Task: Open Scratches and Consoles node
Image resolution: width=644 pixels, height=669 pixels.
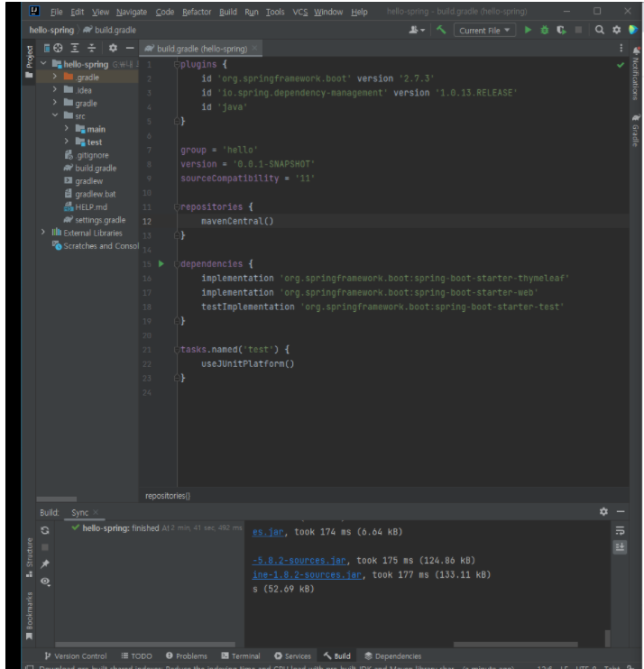Action: (x=96, y=246)
